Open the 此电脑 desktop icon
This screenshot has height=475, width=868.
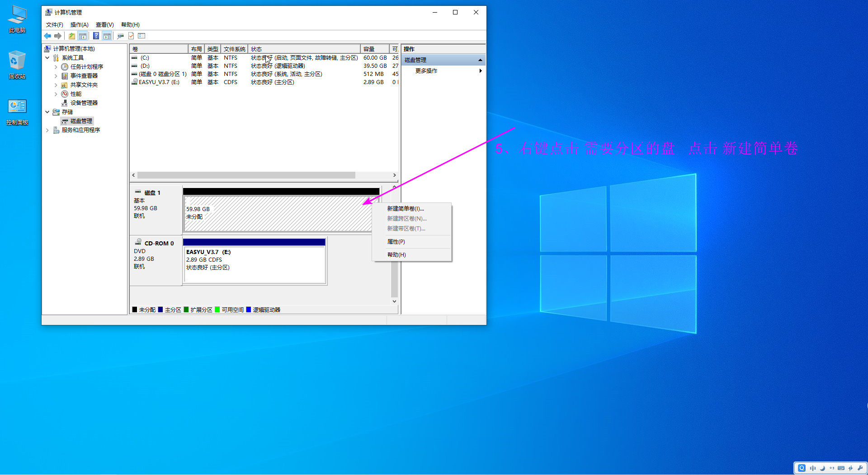[x=17, y=19]
